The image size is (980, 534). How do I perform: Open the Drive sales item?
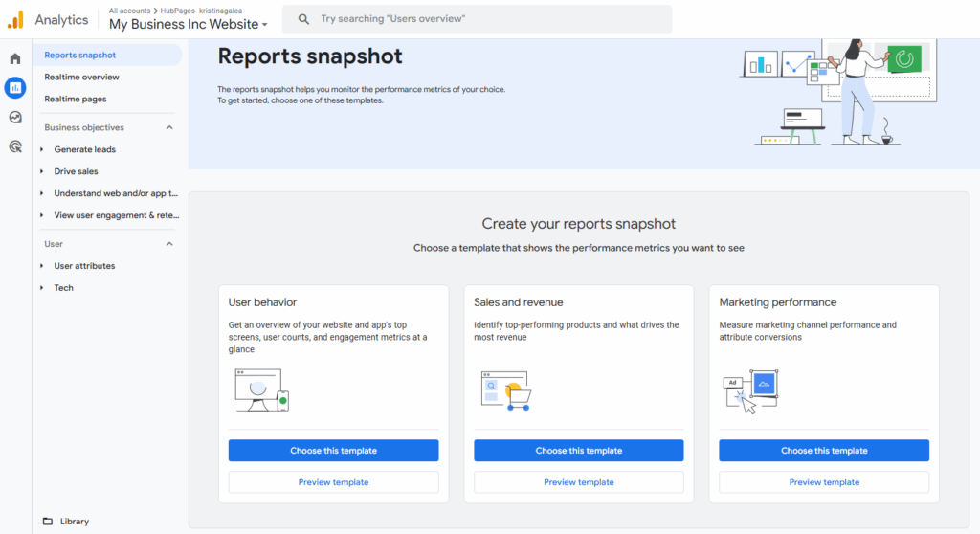(x=76, y=171)
